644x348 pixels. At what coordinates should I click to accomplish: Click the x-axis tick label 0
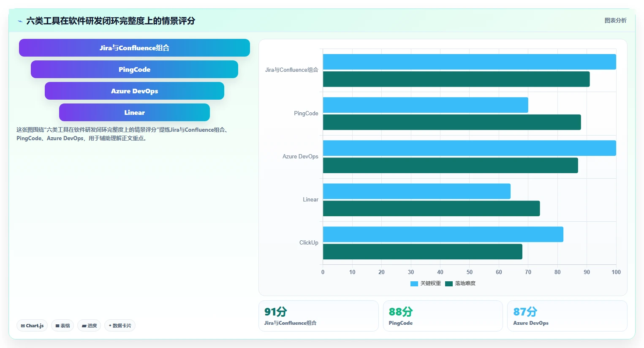[323, 272]
